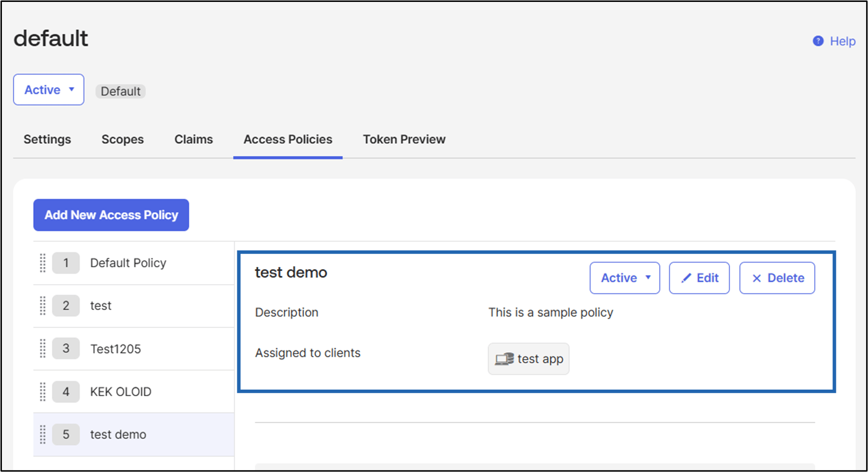Click drag handle icon for KEK OLOID

43,391
